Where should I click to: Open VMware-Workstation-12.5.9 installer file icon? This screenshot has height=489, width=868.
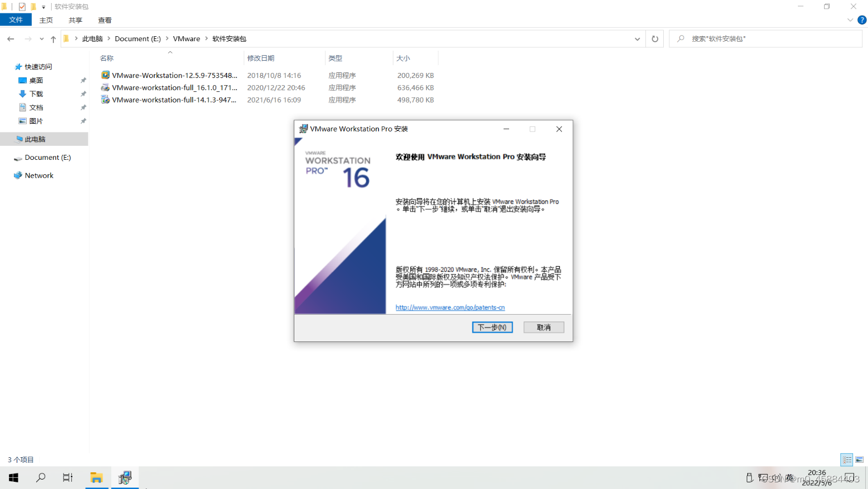[105, 75]
